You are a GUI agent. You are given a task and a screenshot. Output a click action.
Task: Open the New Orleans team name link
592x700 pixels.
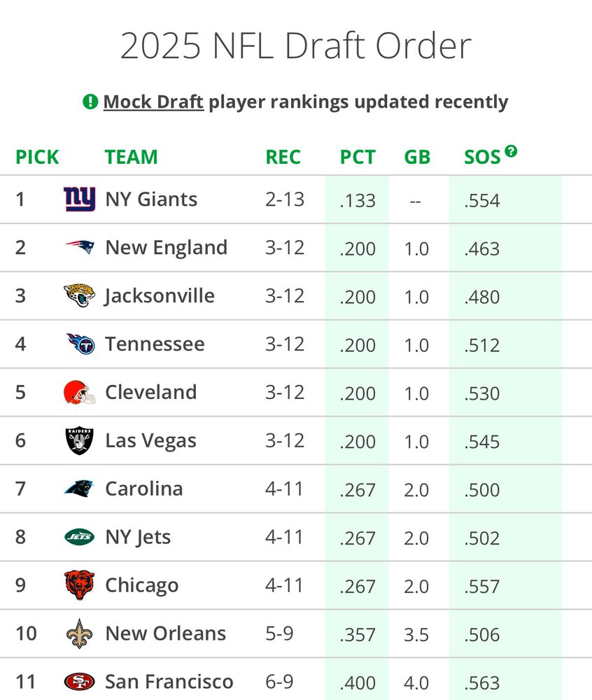tap(166, 633)
